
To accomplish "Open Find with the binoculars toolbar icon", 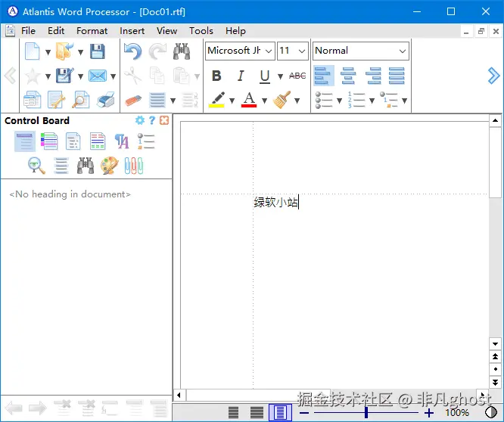I will pyautogui.click(x=182, y=51).
